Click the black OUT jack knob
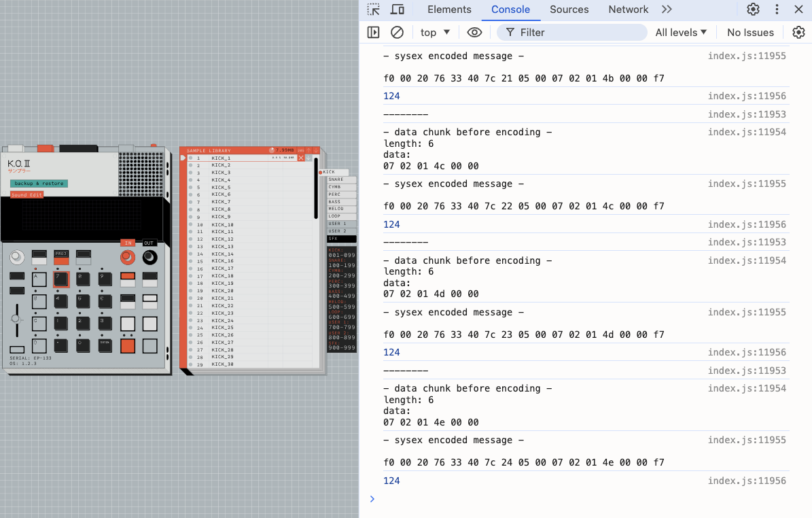812x518 pixels. (149, 257)
